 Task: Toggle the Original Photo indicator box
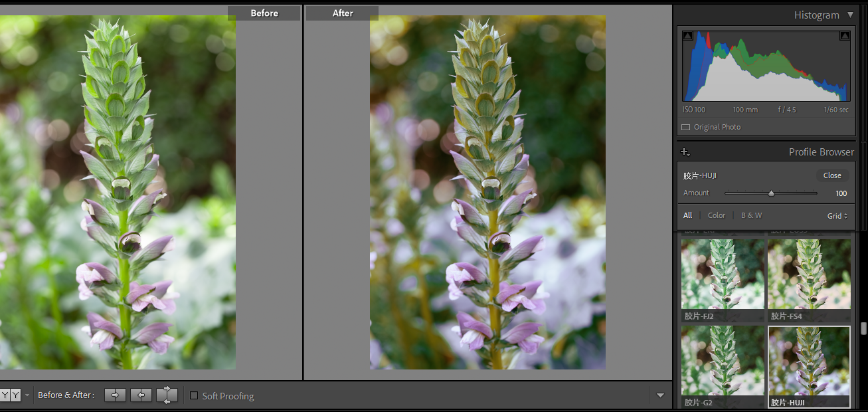[x=686, y=127]
